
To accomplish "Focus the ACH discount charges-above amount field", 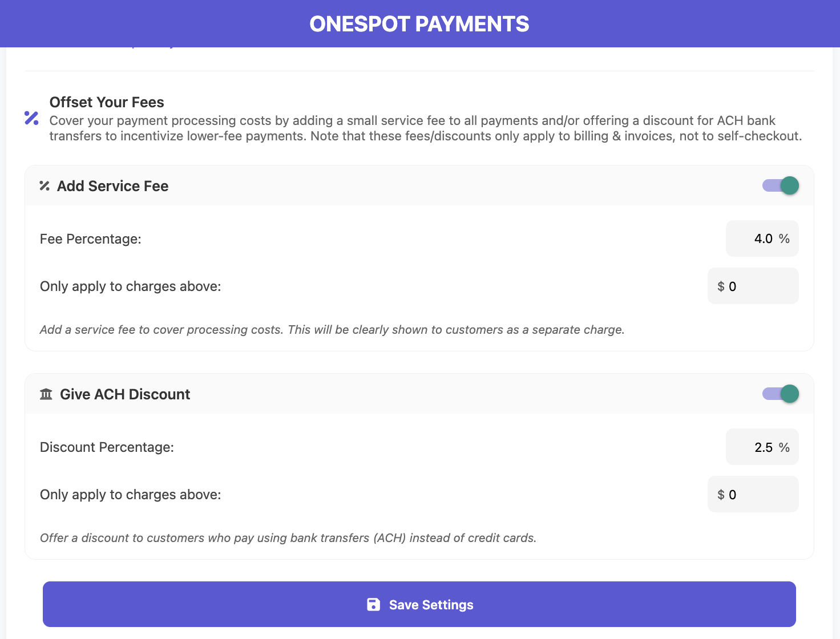I will pyautogui.click(x=753, y=494).
